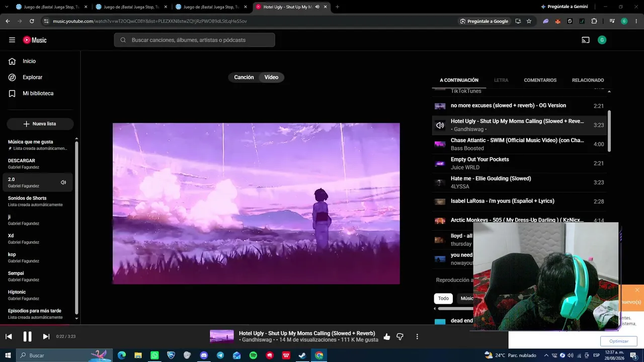Open the Chrome three-dot menu
Viewport: 644px width, 362px height.
tap(635, 21)
